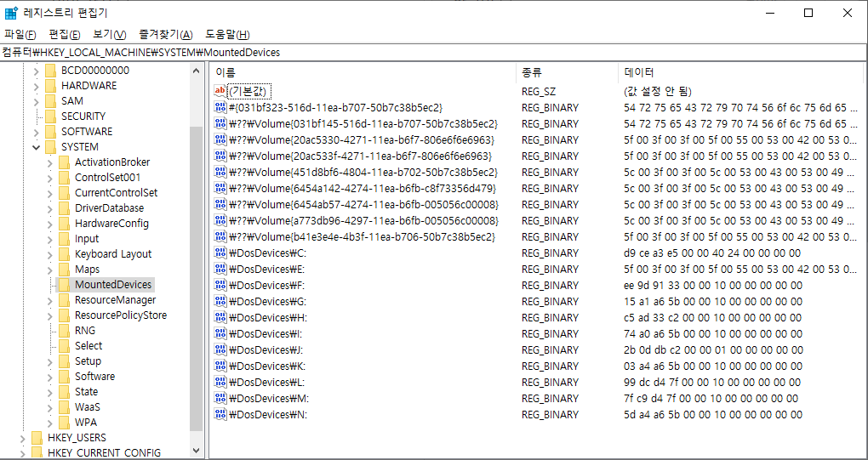Select the WaaS key

88,407
